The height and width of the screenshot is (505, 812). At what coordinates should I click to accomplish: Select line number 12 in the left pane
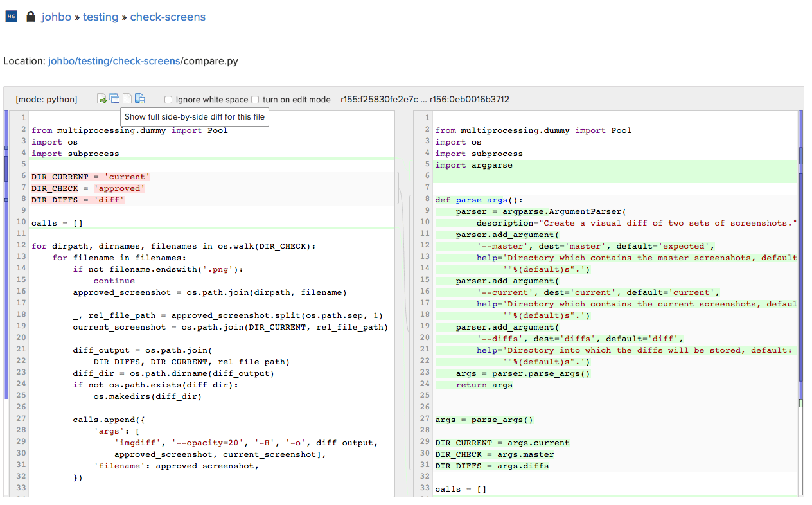[x=22, y=245]
